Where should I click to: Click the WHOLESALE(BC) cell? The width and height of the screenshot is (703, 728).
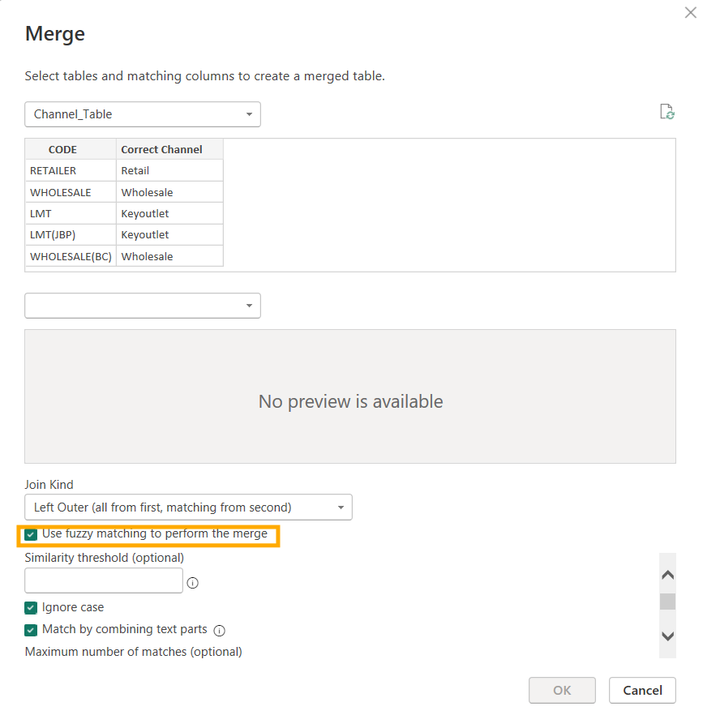pyautogui.click(x=71, y=256)
